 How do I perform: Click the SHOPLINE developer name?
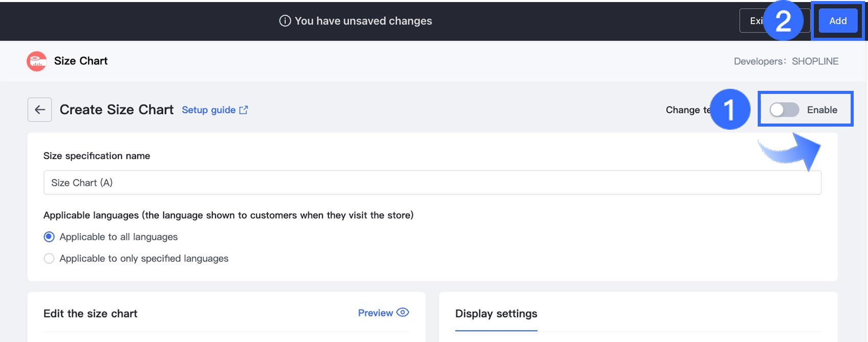[815, 61]
